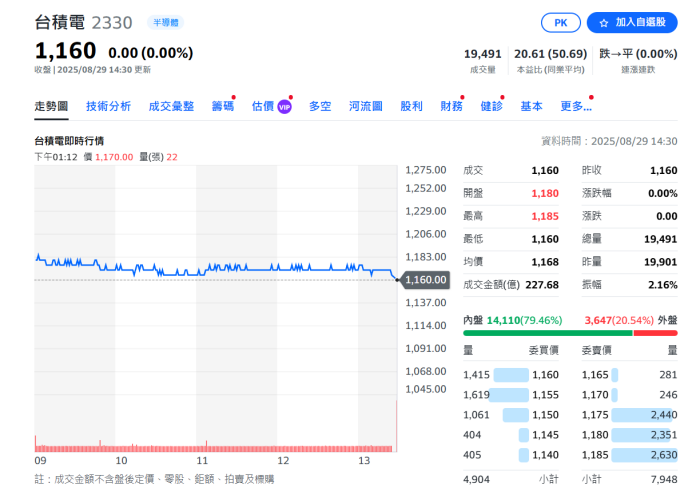The image size is (693, 491).
Task: Click the 19,491 成交量 value at top
Action: [x=483, y=54]
